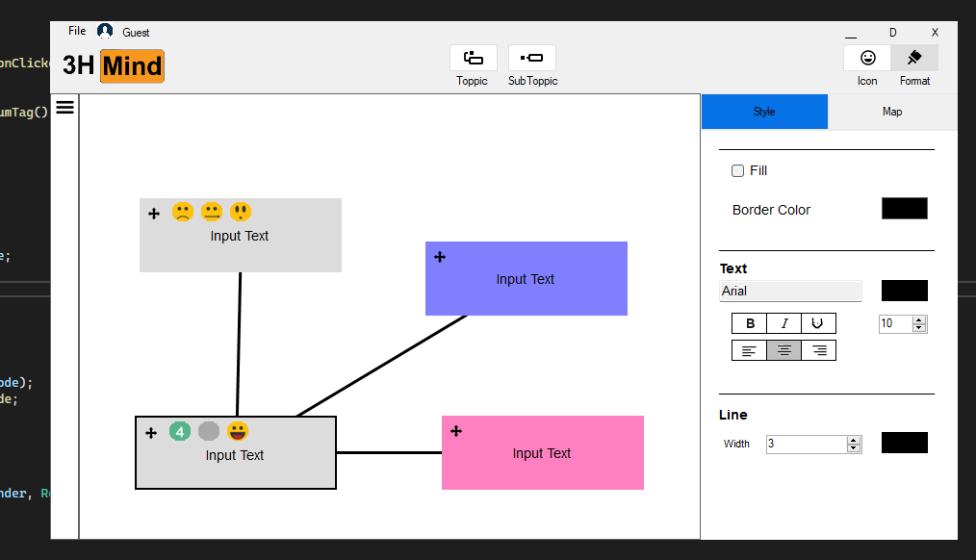The image size is (976, 560).
Task: Toggle bold text formatting
Action: click(x=750, y=323)
